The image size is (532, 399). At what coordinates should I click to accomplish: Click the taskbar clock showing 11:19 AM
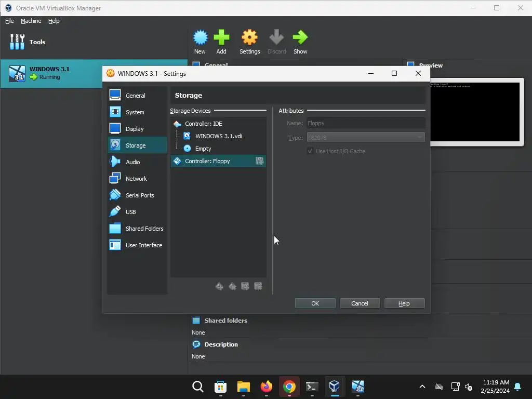(495, 387)
